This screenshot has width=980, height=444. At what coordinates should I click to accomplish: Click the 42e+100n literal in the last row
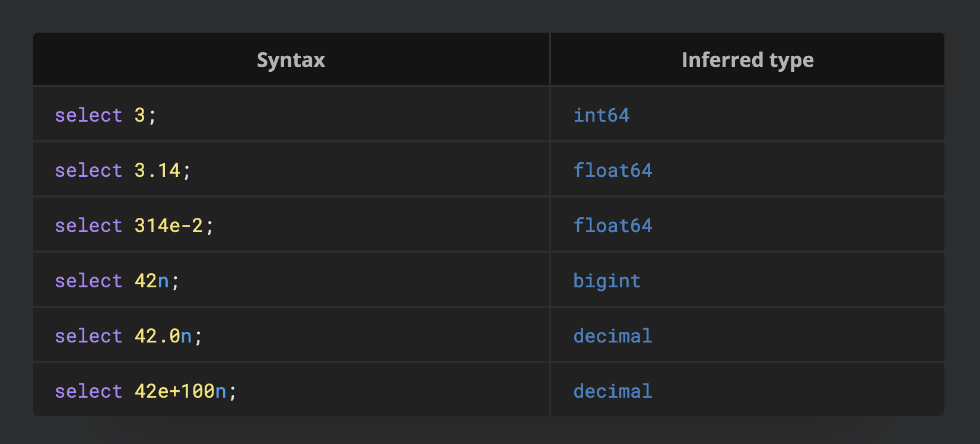(180, 391)
